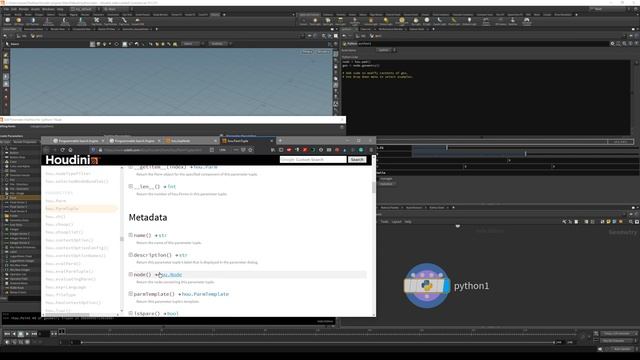Collapse the name() method entry
The height and width of the screenshot is (360, 640).
131,235
